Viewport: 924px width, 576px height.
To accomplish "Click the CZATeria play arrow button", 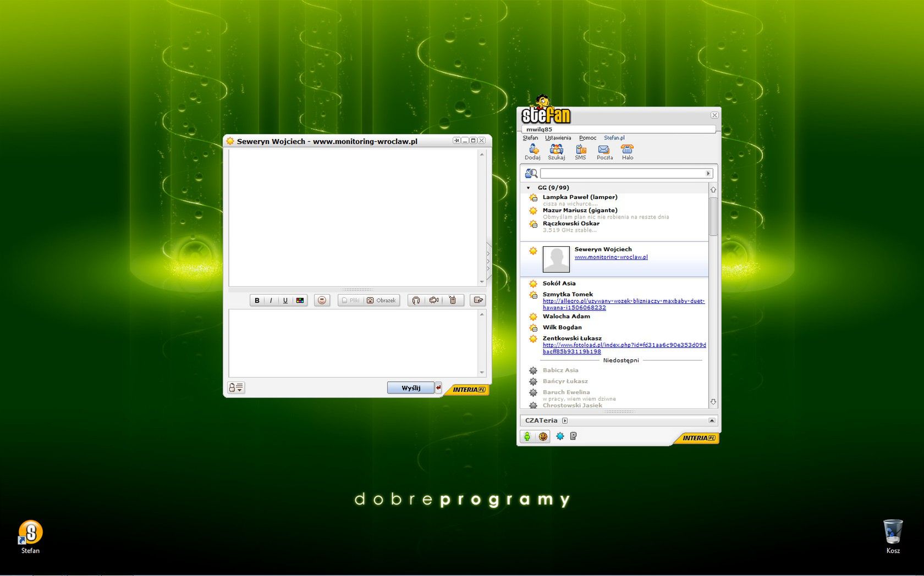I will 565,420.
